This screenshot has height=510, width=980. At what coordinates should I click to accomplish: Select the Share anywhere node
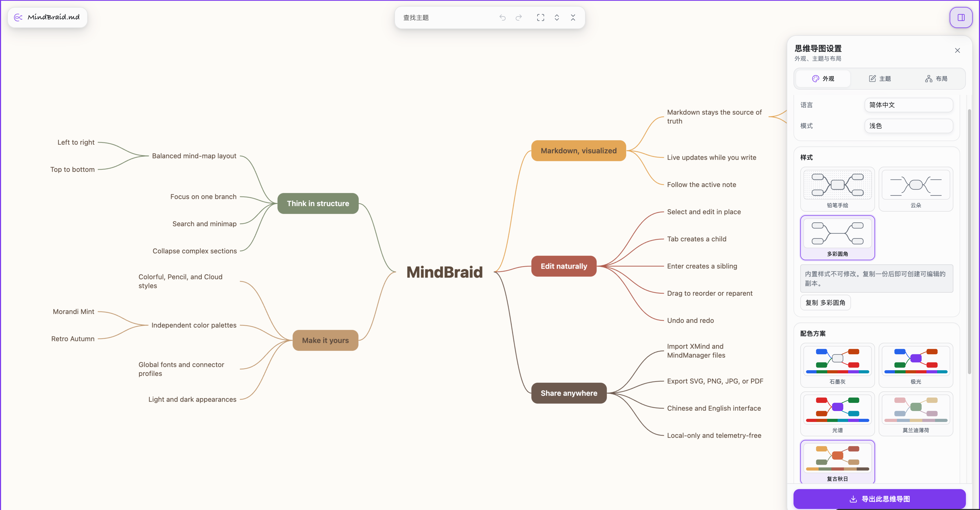coord(569,393)
